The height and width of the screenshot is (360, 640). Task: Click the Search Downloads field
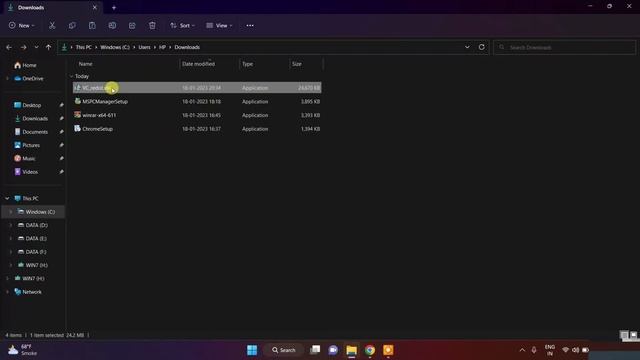(x=564, y=47)
